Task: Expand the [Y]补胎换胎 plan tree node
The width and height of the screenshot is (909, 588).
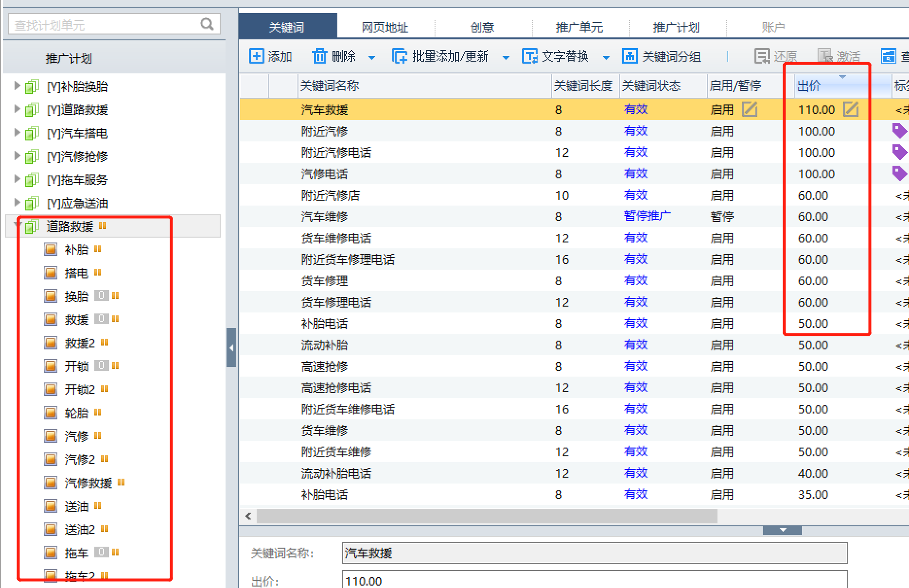Action: (17, 86)
